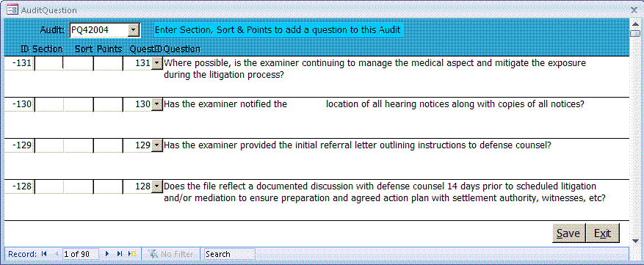Jump to last record icon
Image resolution: width=644 pixels, height=265 pixels.
point(120,254)
